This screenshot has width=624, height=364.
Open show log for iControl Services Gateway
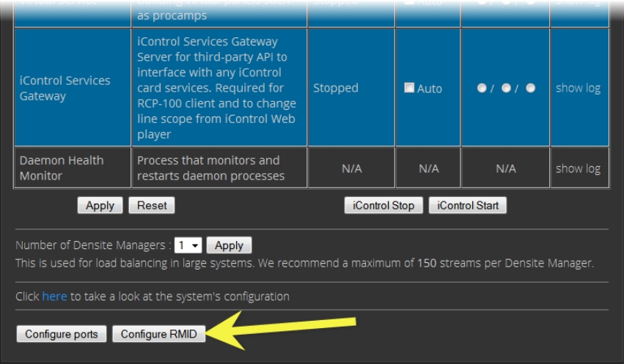(x=579, y=88)
